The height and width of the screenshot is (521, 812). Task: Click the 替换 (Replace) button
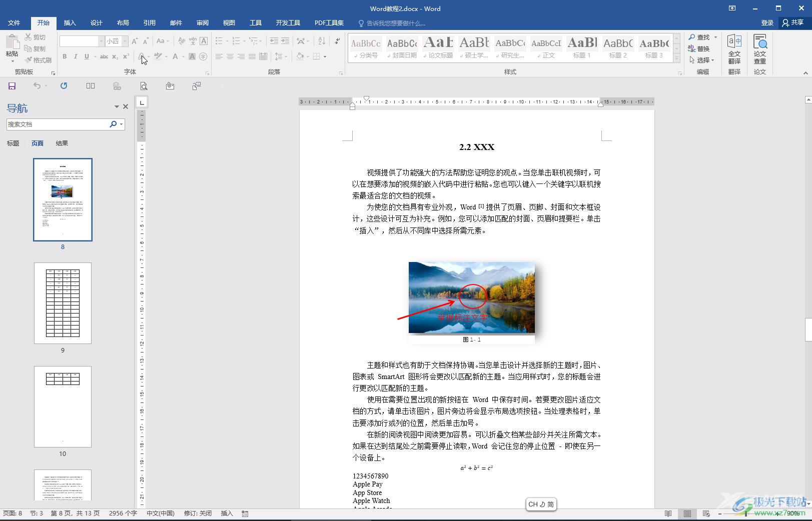tap(699, 48)
